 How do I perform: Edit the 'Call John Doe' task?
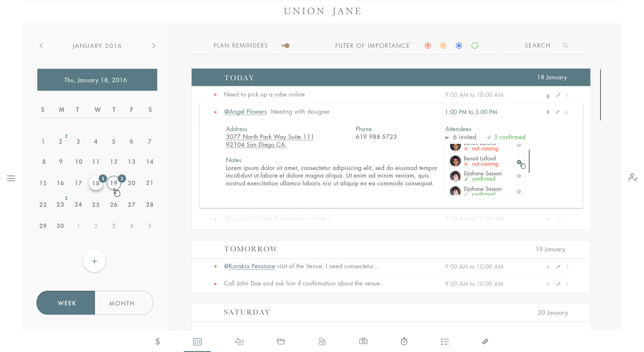(558, 284)
